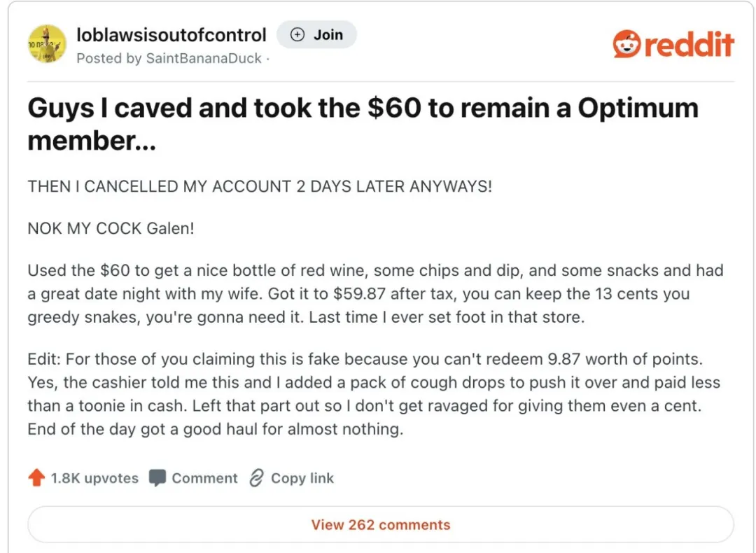Open the loblawsisoutofcontrol subreddit name
This screenshot has width=756, height=553.
(x=171, y=35)
